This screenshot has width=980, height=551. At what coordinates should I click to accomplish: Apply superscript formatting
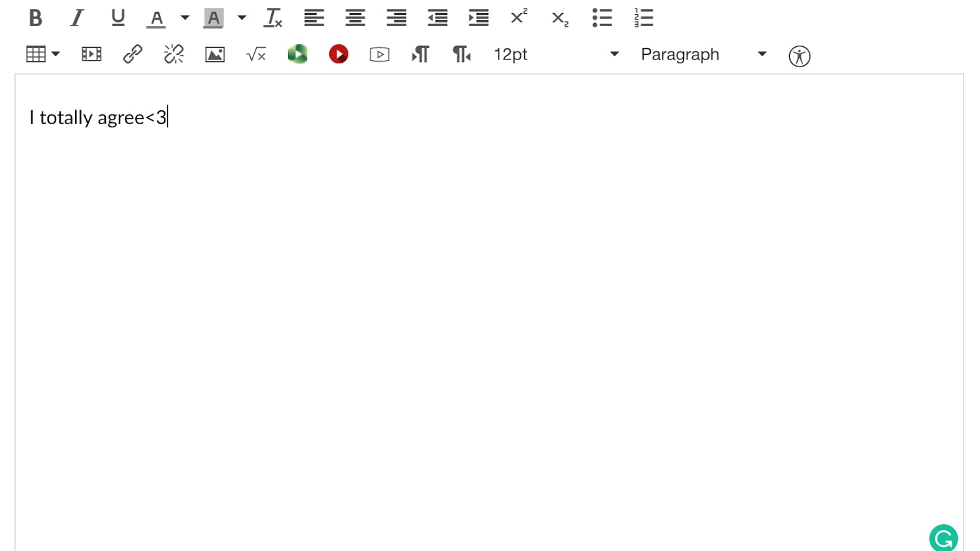(517, 18)
